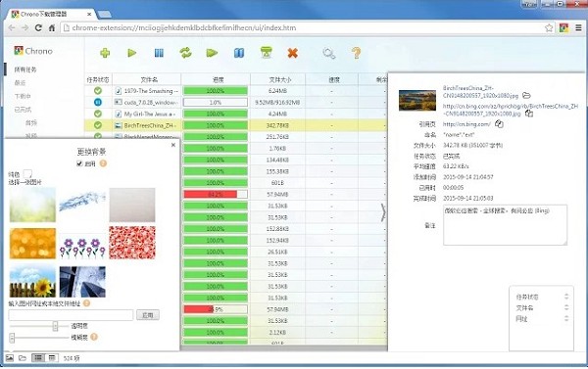Open the http://cn.bing.com/ referrer link
The height and width of the screenshot is (369, 588).
click(466, 124)
